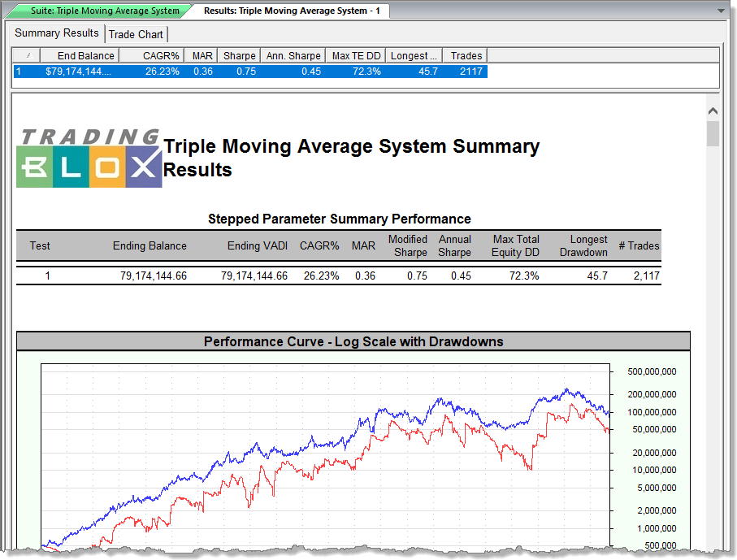Click the scroll up arrow
Screen dimensions: 737x560
(713, 111)
